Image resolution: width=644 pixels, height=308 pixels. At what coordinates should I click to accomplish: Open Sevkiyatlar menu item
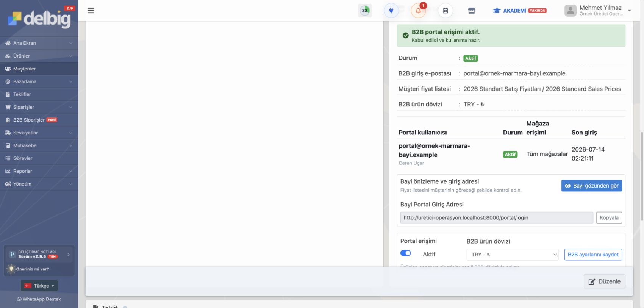click(x=39, y=133)
